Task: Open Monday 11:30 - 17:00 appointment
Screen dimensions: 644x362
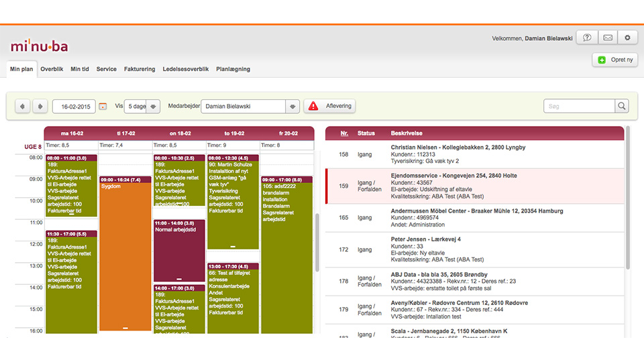Action: pos(72,282)
